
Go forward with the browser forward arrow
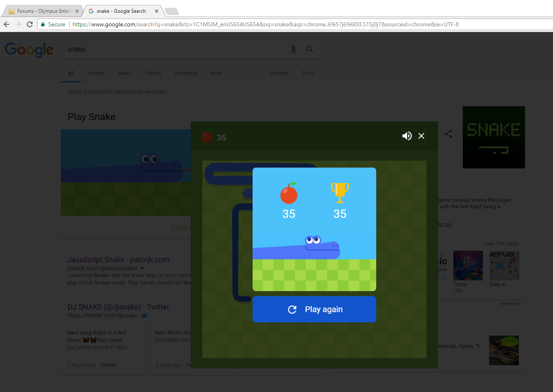pyautogui.click(x=18, y=24)
